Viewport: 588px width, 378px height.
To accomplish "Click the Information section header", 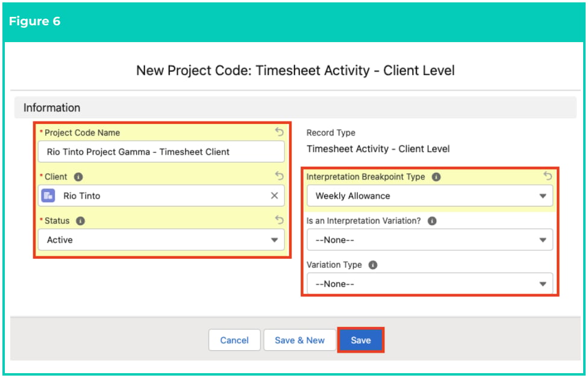I will (295, 108).
